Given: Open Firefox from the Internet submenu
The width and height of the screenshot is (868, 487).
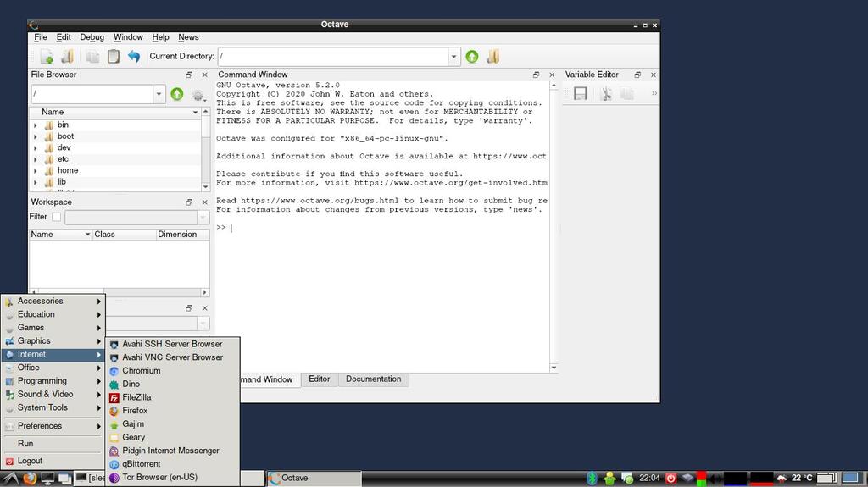Looking at the screenshot, I should click(x=135, y=411).
